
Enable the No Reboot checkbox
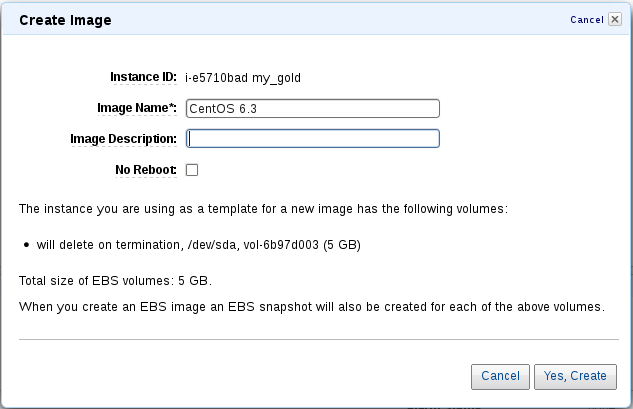click(192, 170)
